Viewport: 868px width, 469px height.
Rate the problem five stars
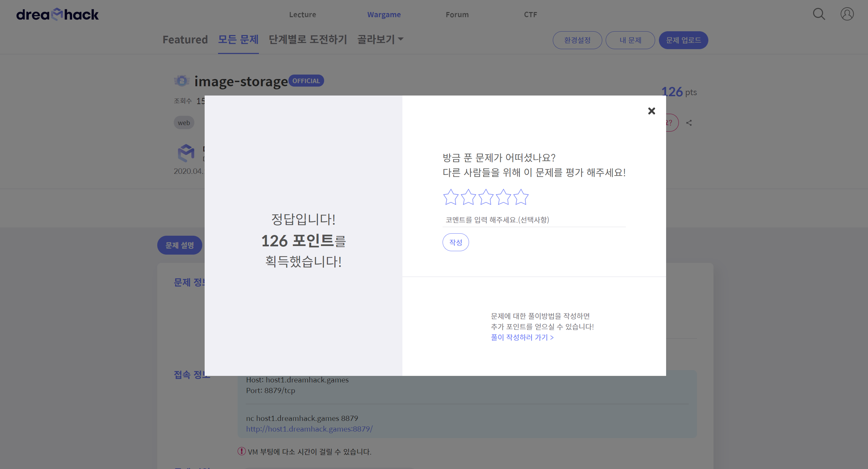[521, 197]
